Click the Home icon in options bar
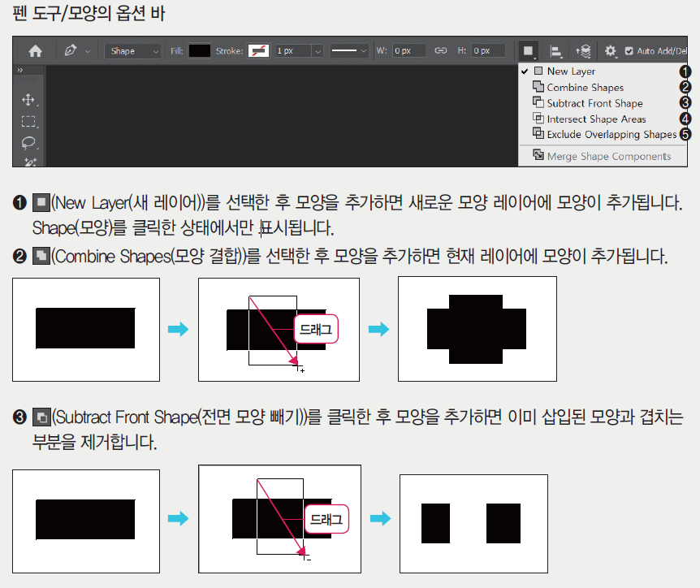Screen dimensions: 700x588 [x=35, y=50]
